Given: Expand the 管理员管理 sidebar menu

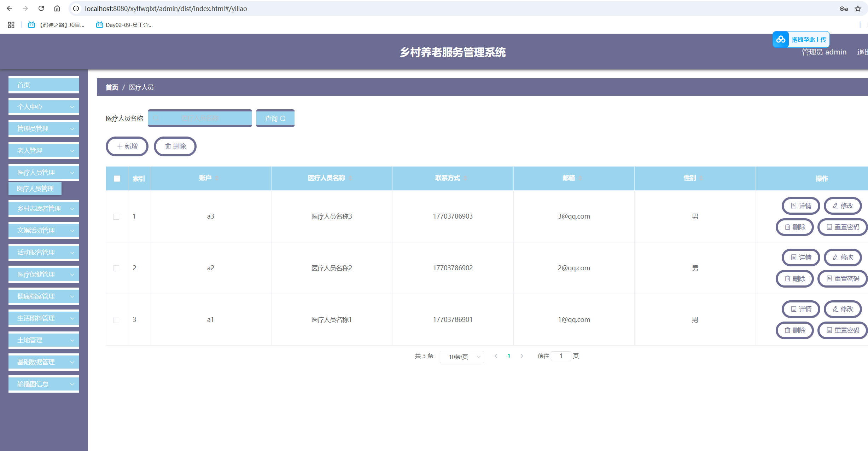Looking at the screenshot, I should 44,129.
